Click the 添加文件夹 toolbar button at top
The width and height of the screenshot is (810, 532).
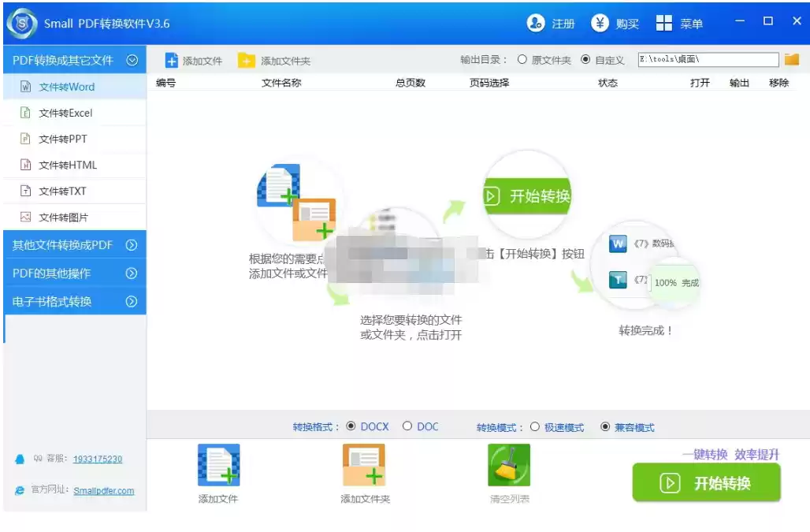tap(274, 61)
